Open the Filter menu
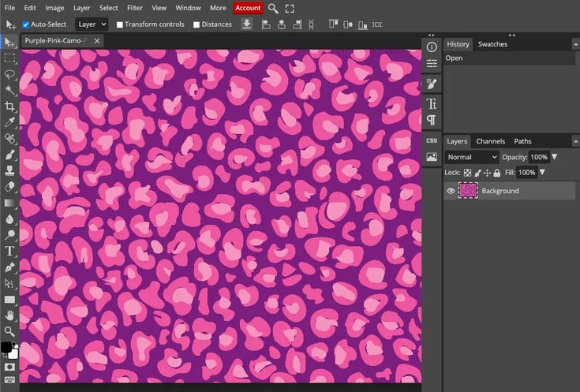The image size is (580, 392). click(x=135, y=8)
